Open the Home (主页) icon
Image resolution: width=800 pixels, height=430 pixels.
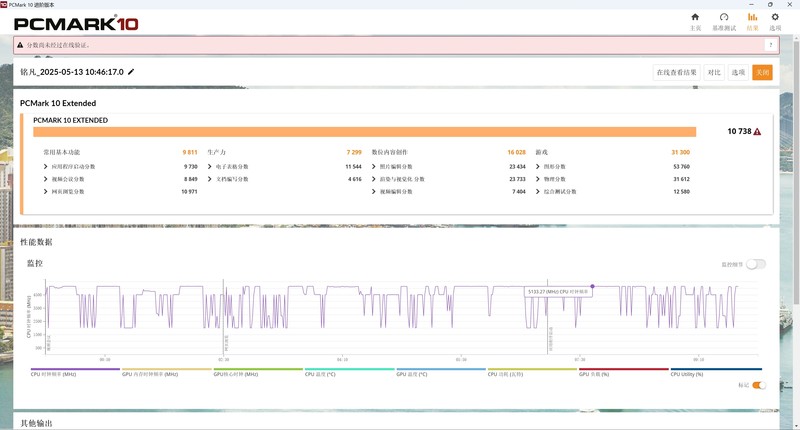695,18
